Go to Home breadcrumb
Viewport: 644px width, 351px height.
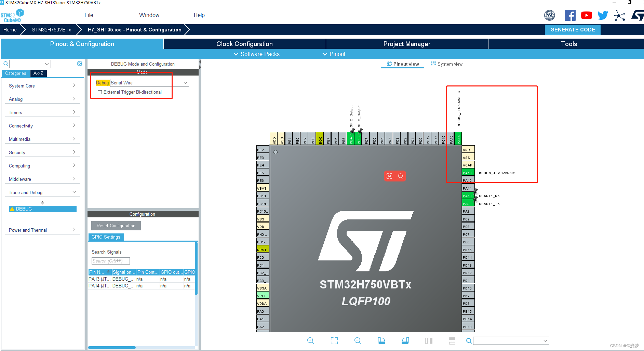click(10, 30)
